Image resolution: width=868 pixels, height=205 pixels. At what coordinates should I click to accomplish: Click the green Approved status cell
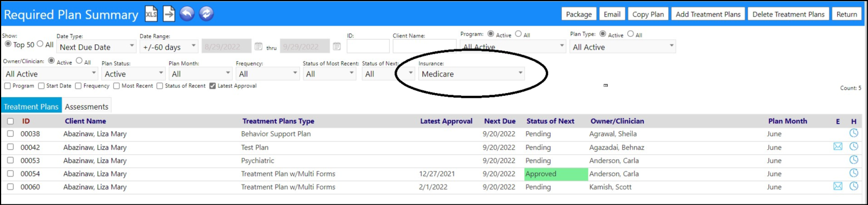pyautogui.click(x=556, y=174)
